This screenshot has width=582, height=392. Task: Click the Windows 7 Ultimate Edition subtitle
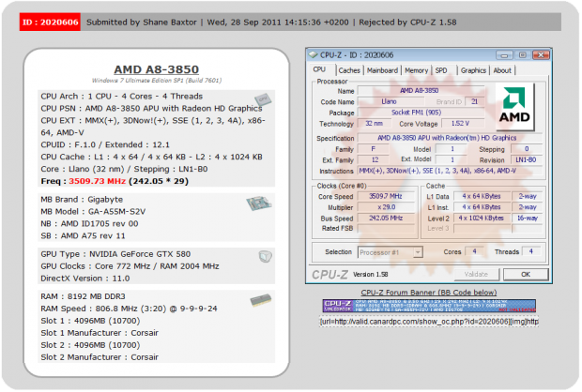click(157, 81)
